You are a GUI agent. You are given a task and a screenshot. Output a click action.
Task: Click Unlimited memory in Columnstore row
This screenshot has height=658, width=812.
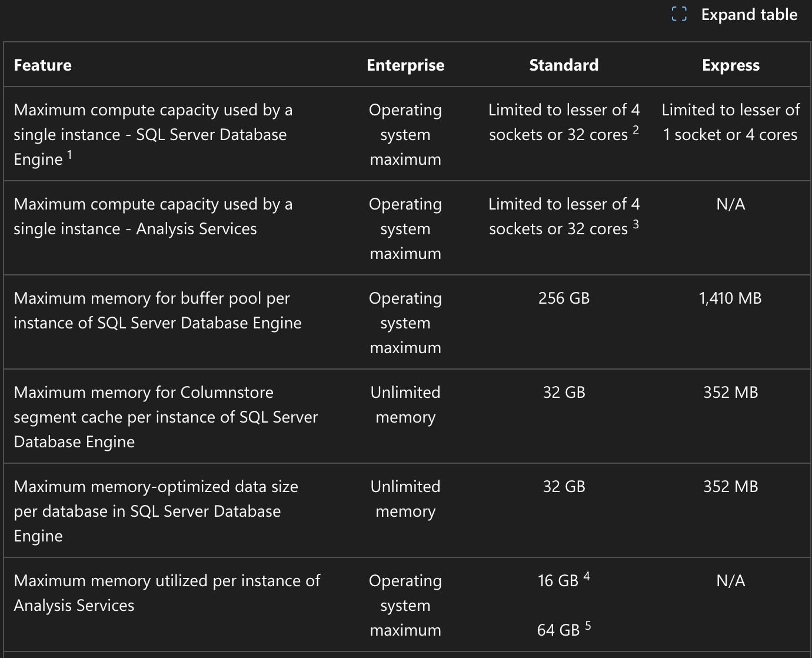[x=405, y=404]
